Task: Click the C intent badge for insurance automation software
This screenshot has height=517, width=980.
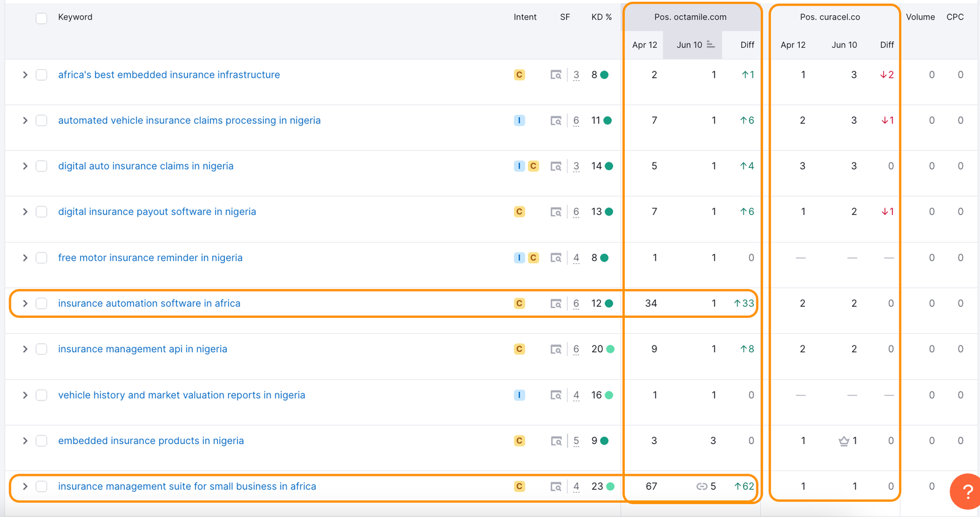Action: click(x=519, y=303)
